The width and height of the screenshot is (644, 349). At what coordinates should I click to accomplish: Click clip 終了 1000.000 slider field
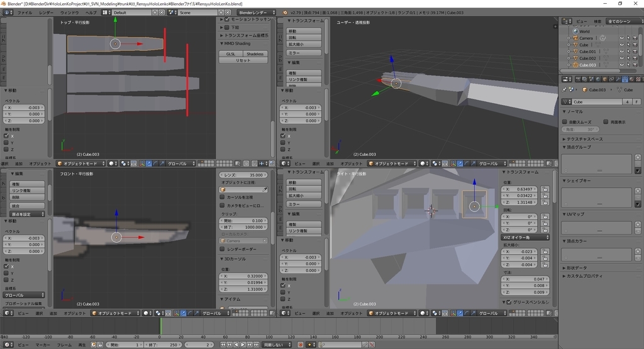pyautogui.click(x=243, y=227)
